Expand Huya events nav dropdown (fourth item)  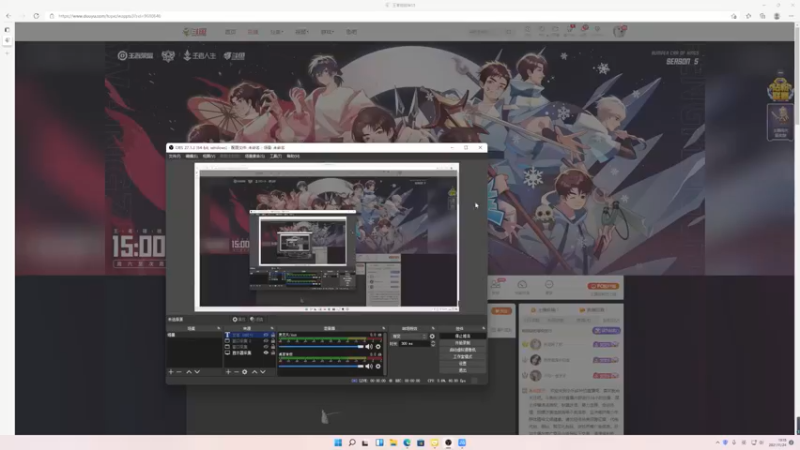[x=301, y=32]
